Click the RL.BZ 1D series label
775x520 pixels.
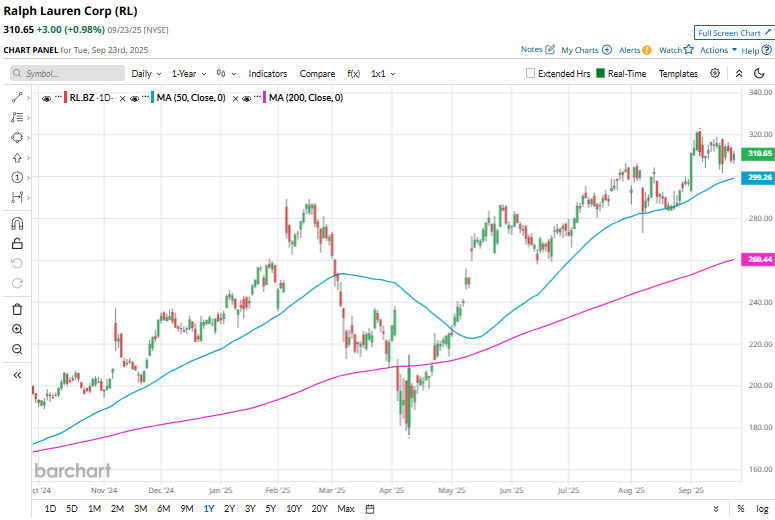91,98
